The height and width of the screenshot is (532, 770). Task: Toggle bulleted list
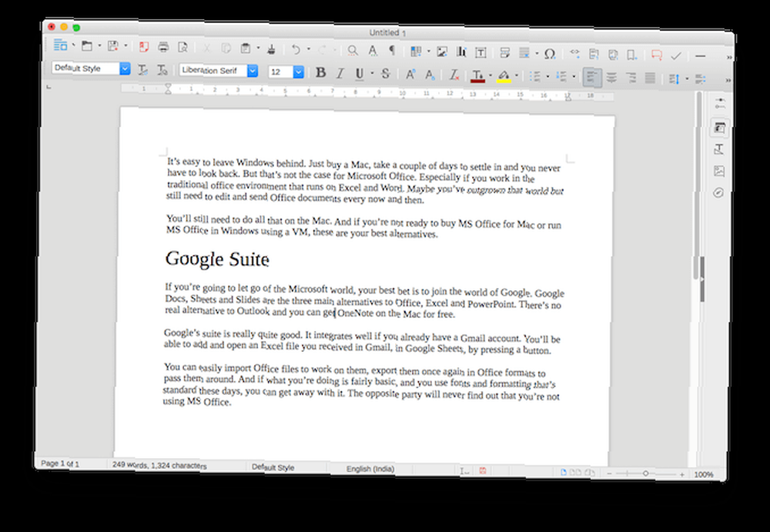535,76
